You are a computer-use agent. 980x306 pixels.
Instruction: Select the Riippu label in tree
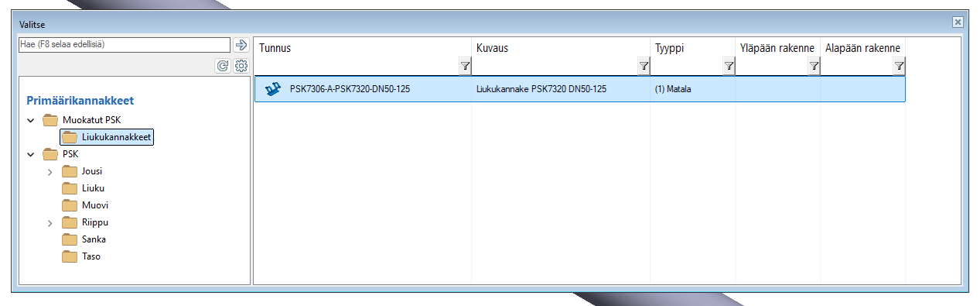[94, 222]
